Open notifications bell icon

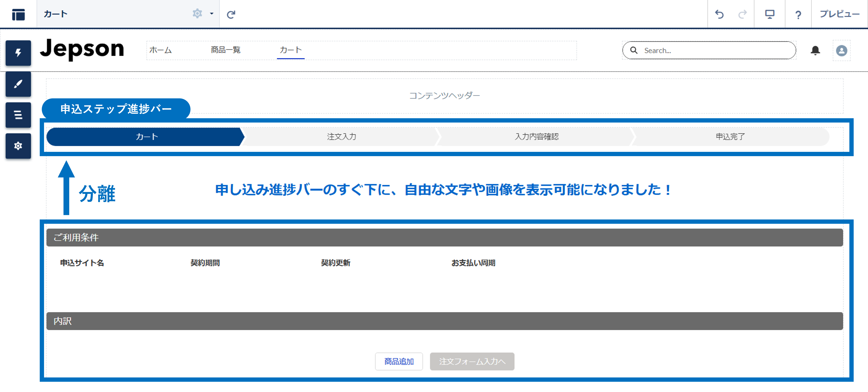pos(815,50)
